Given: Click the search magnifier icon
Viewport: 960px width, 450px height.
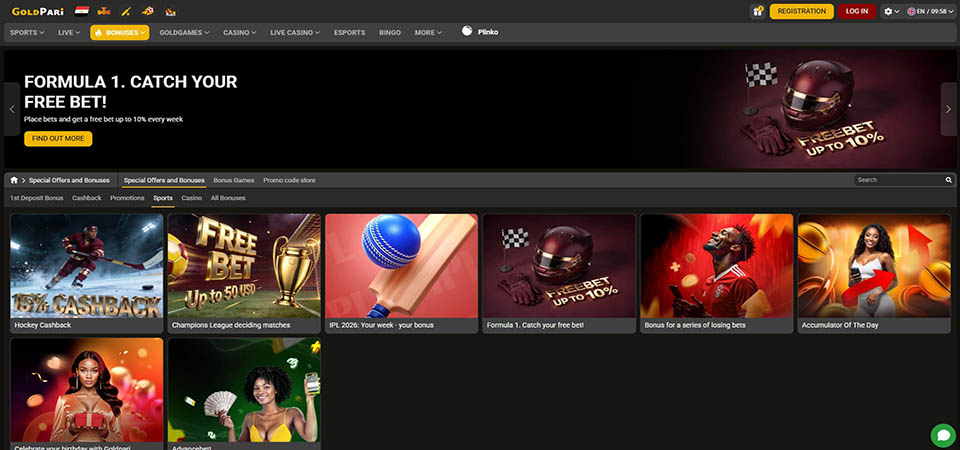Looking at the screenshot, I should [949, 180].
